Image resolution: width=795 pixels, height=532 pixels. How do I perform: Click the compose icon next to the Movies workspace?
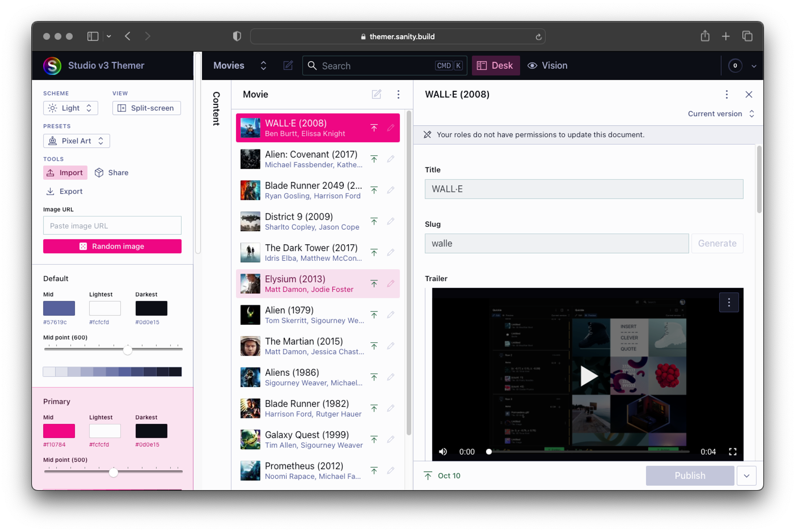point(288,66)
